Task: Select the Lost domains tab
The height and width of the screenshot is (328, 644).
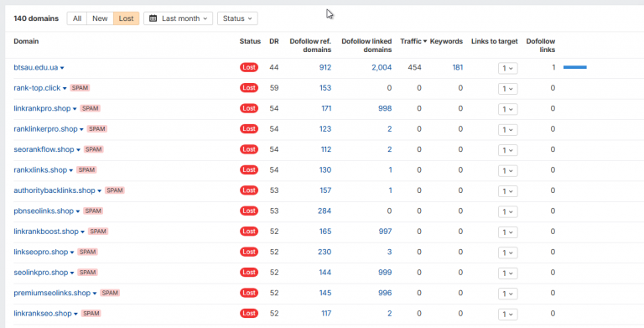Action: point(126,18)
